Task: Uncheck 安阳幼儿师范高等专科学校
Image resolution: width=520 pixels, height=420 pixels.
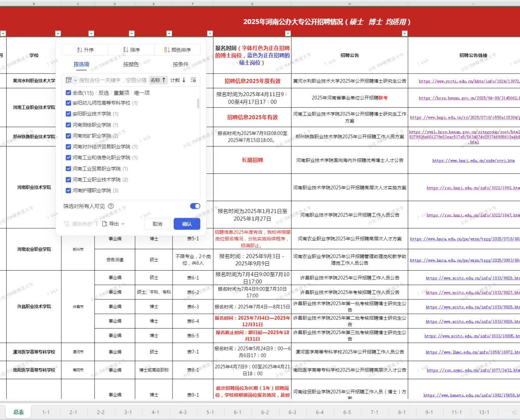Action: click(68, 103)
